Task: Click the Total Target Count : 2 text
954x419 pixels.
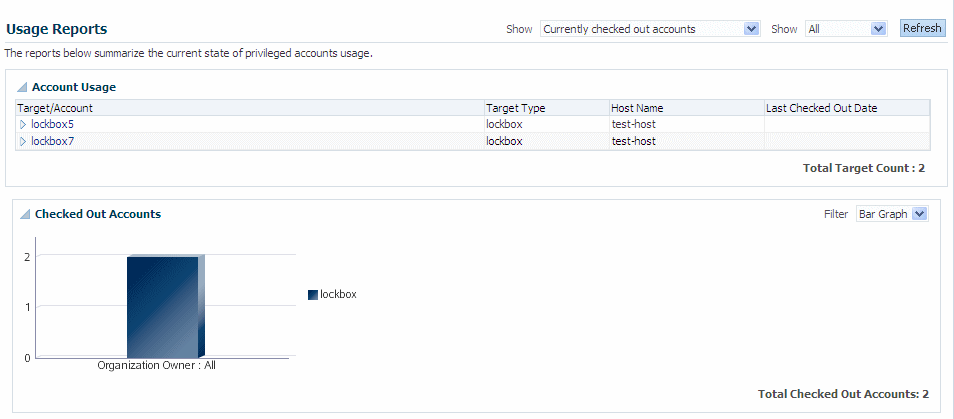Action: coord(864,168)
